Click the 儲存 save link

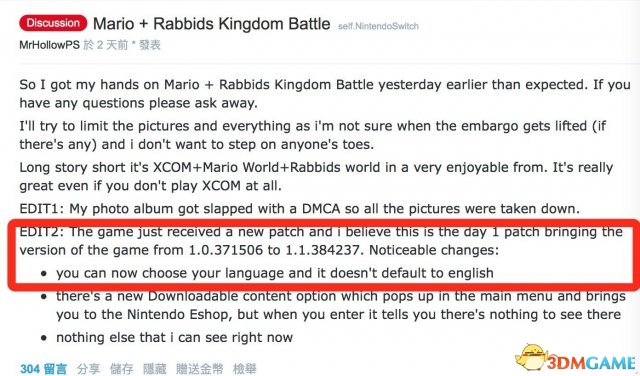point(122,369)
